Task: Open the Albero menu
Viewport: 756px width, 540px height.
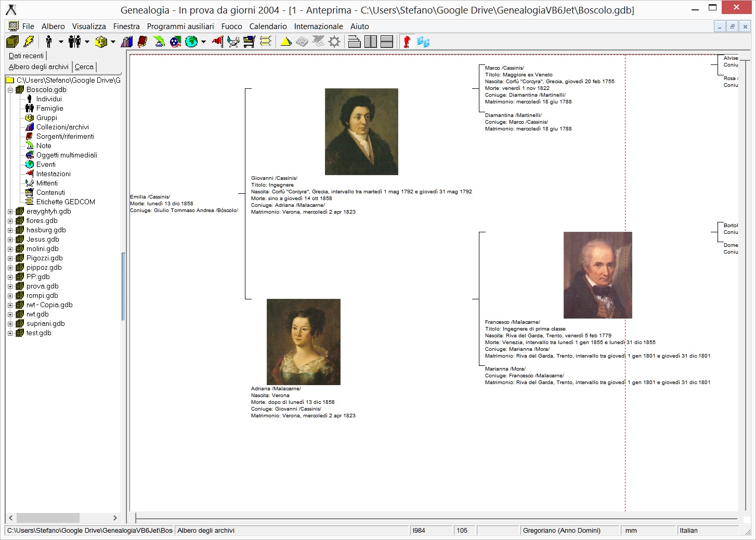Action: pos(53,27)
